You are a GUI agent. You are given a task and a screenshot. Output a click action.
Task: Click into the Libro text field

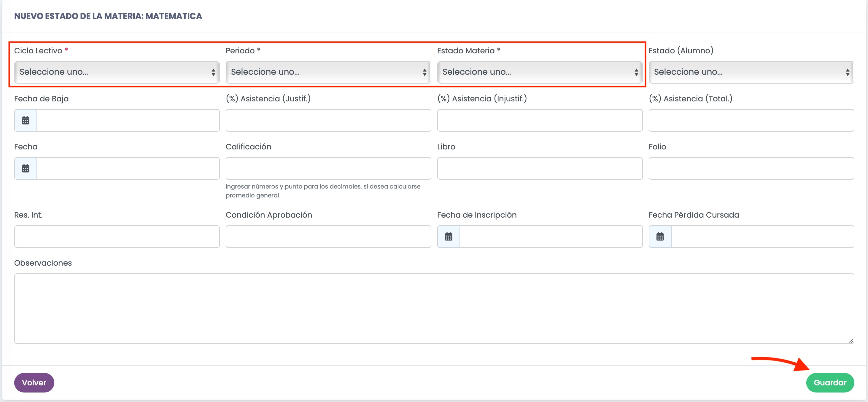540,168
